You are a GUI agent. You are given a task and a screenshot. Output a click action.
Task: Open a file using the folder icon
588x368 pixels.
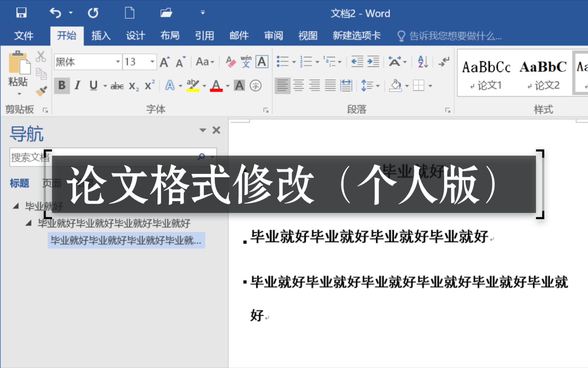tap(166, 13)
